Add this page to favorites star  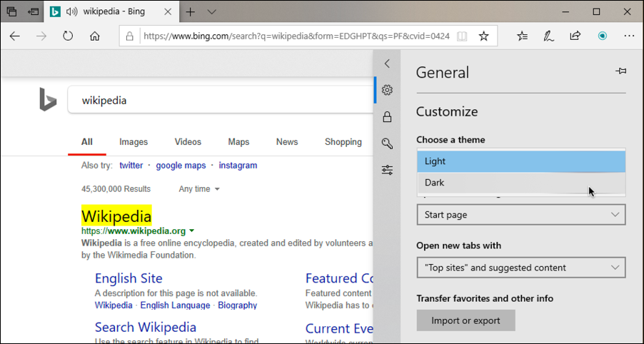[483, 36]
